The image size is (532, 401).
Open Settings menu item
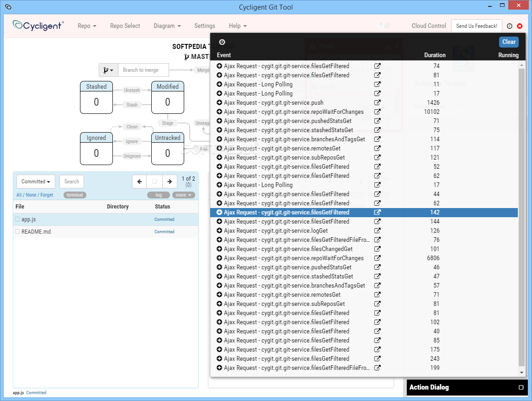pos(205,26)
